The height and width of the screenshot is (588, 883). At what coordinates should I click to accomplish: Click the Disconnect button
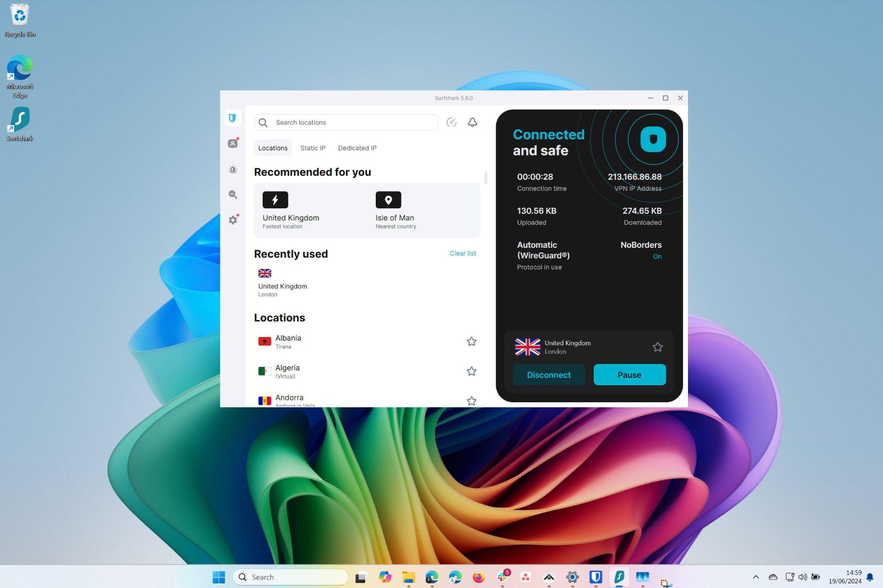coord(549,375)
